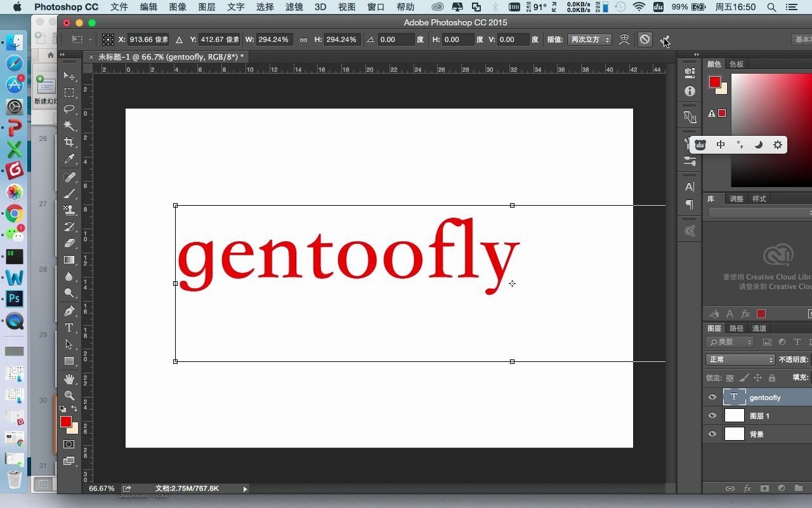The image size is (812, 508).
Task: Open the 类型 layer filter dropdown
Action: (730, 342)
